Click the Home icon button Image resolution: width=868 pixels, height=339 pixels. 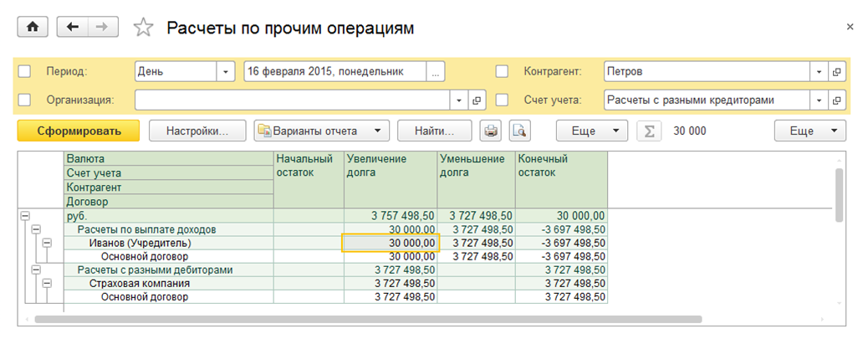tap(33, 27)
